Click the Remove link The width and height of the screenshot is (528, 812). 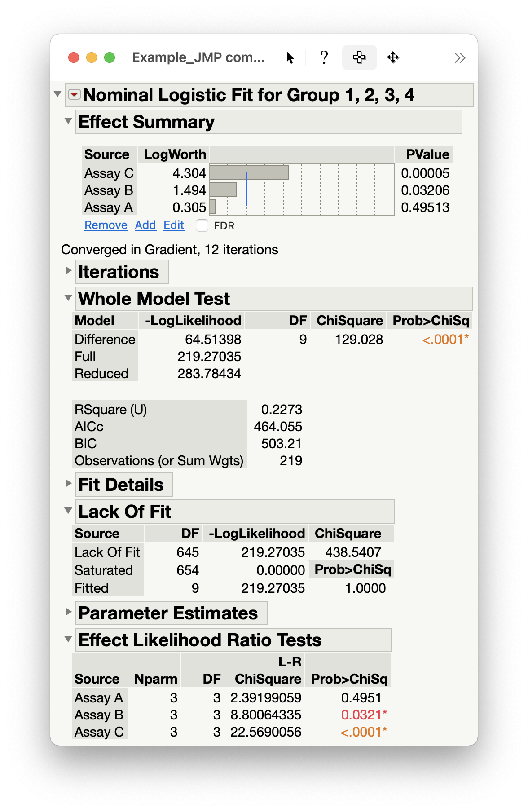[x=106, y=225]
